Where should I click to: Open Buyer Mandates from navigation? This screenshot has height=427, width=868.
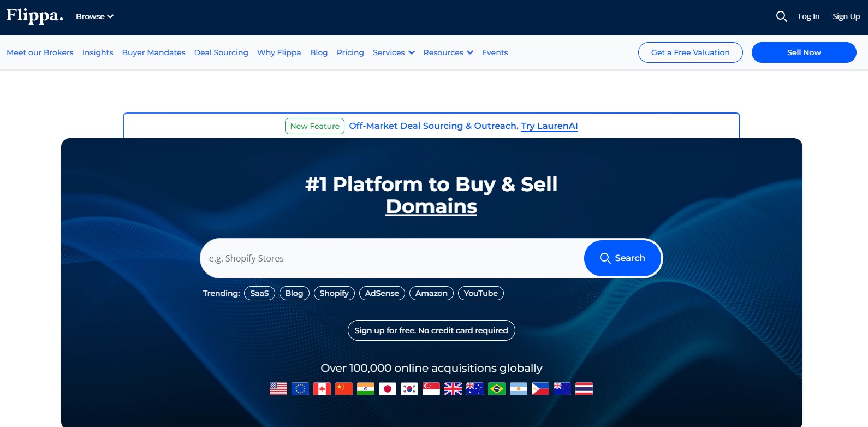tap(153, 52)
